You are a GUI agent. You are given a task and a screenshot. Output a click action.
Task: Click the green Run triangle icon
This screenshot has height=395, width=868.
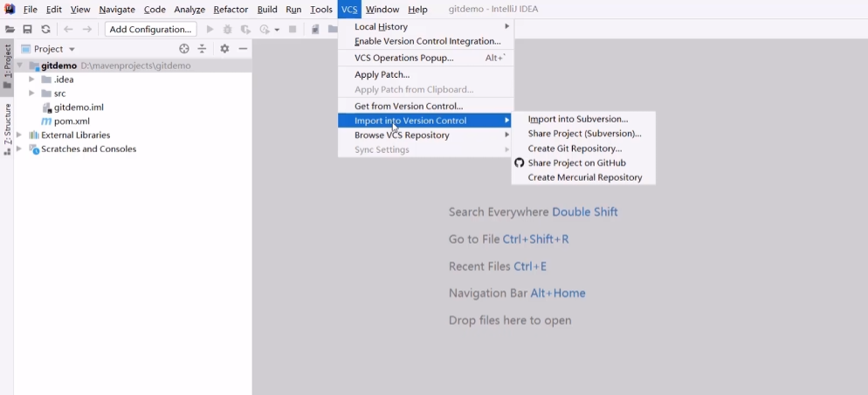pyautogui.click(x=210, y=30)
